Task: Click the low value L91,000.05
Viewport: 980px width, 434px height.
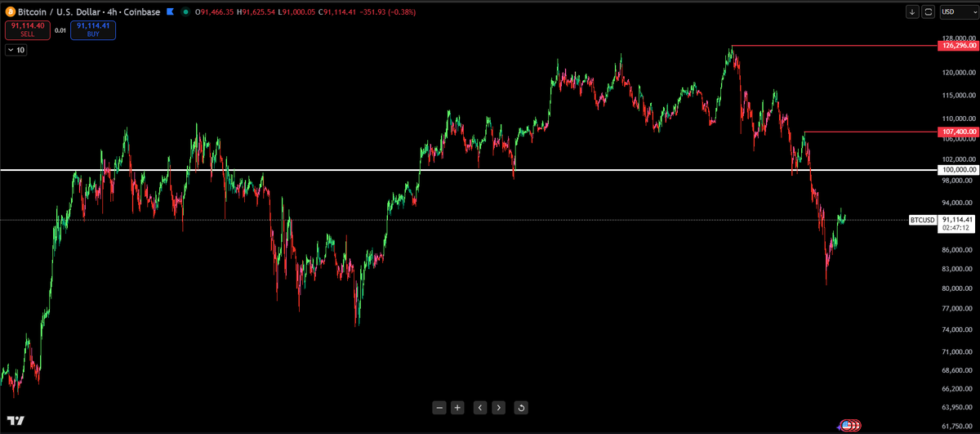Action: point(295,12)
